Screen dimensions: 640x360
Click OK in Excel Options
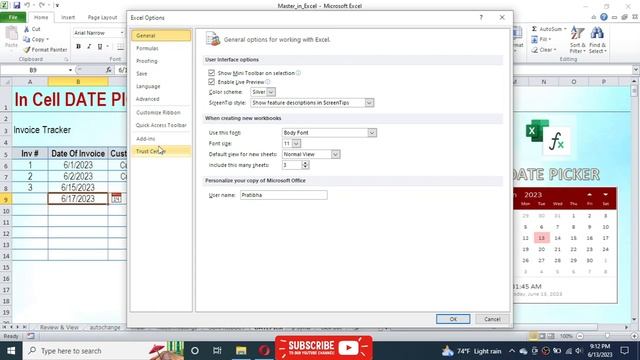pos(453,319)
